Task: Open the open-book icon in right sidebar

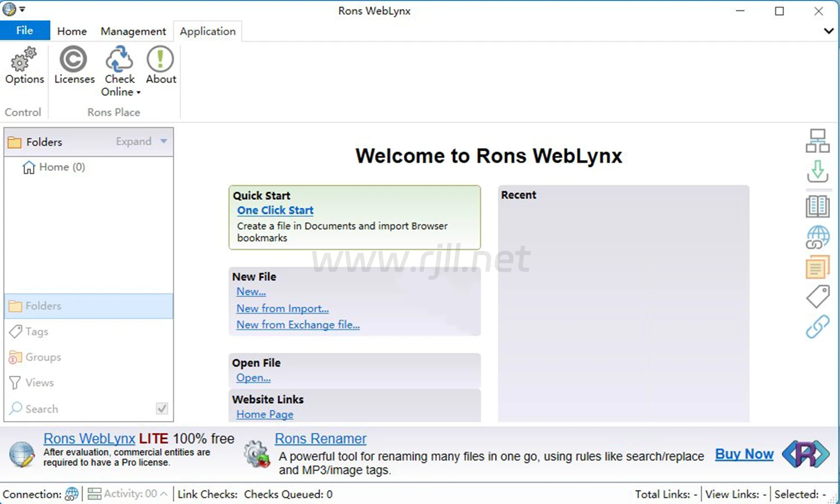Action: [x=817, y=207]
